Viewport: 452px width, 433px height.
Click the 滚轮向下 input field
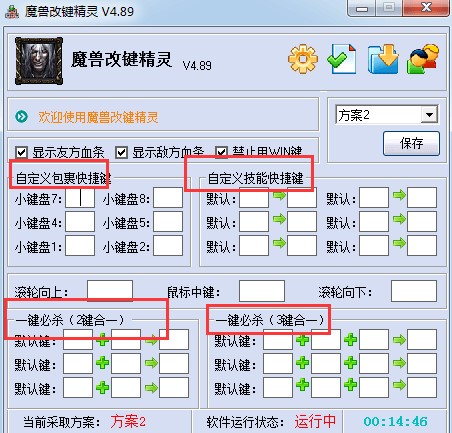point(414,291)
